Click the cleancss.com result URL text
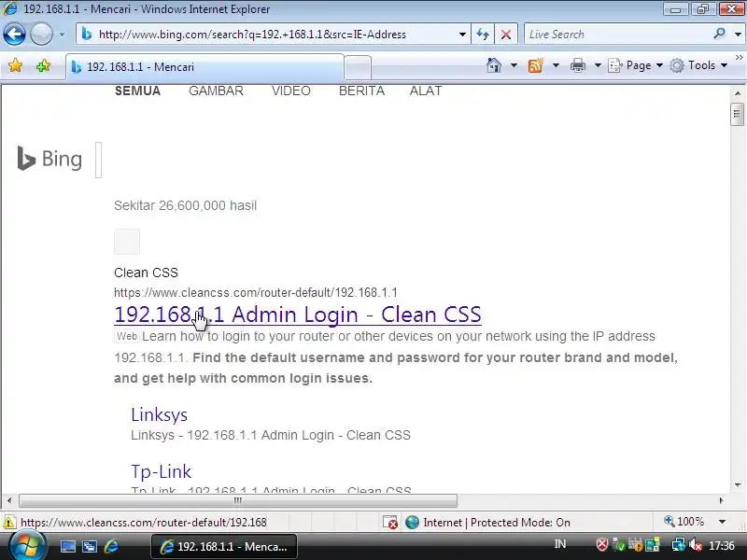This screenshot has width=747, height=560. click(256, 292)
